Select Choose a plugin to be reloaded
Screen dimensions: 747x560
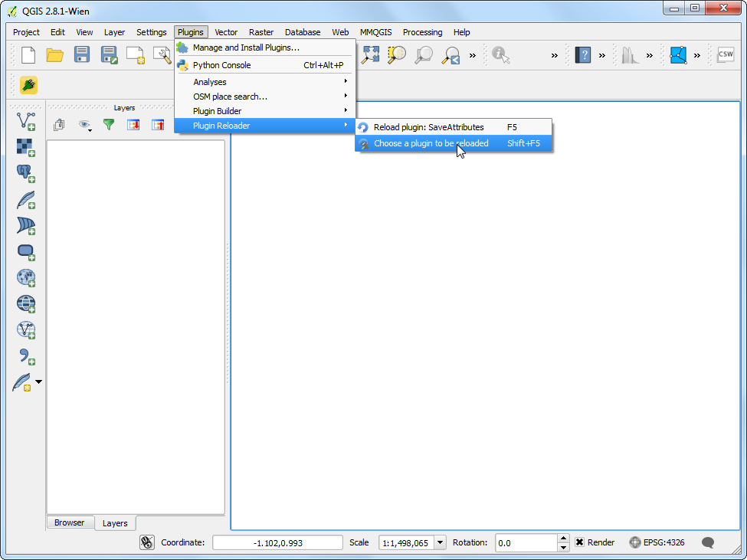pyautogui.click(x=454, y=142)
